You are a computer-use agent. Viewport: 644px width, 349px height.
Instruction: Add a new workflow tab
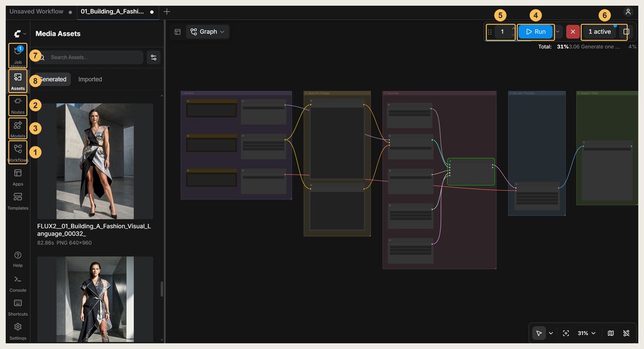[167, 12]
